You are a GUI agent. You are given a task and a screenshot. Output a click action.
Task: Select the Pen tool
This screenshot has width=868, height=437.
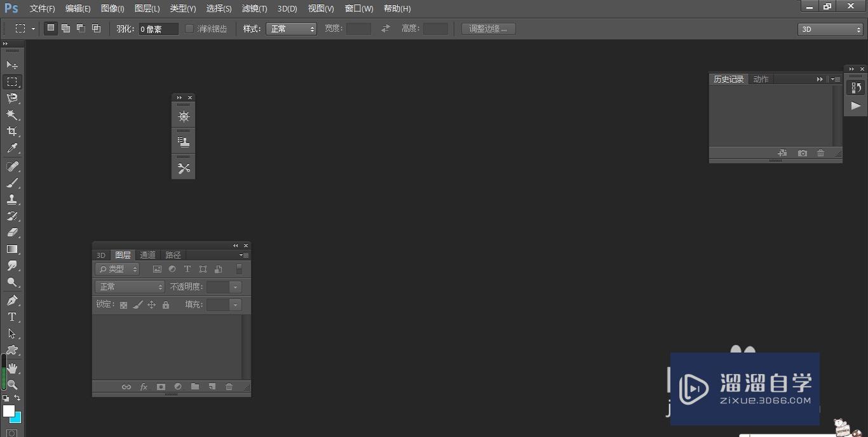(x=12, y=300)
